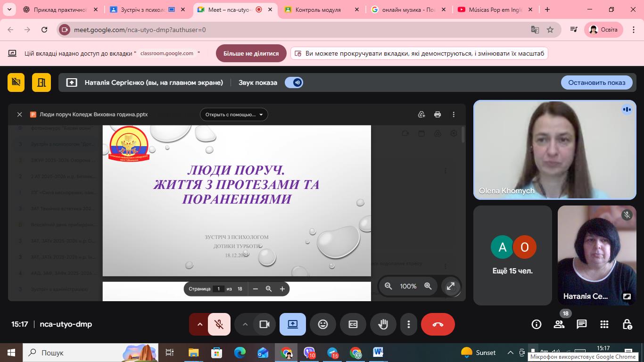Print the presentation file
This screenshot has height=362, width=644.
pyautogui.click(x=438, y=115)
